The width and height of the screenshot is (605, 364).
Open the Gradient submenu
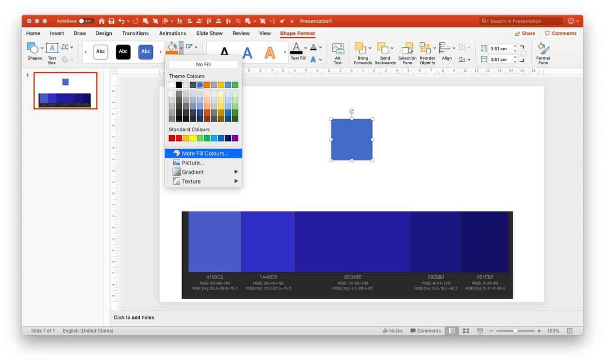[203, 172]
